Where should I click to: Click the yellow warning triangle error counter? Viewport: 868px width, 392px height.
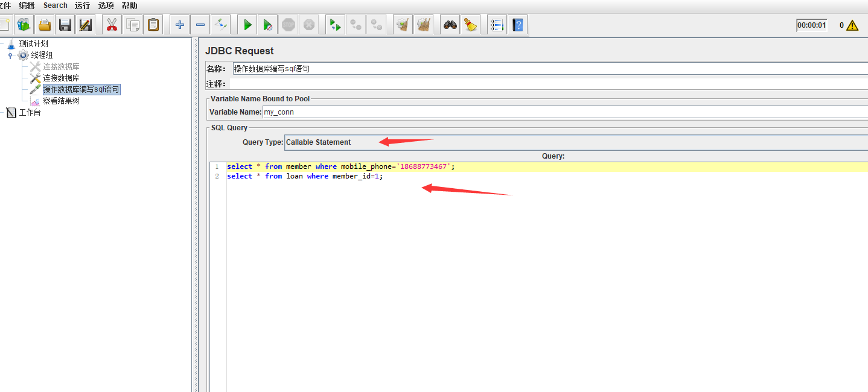point(852,25)
